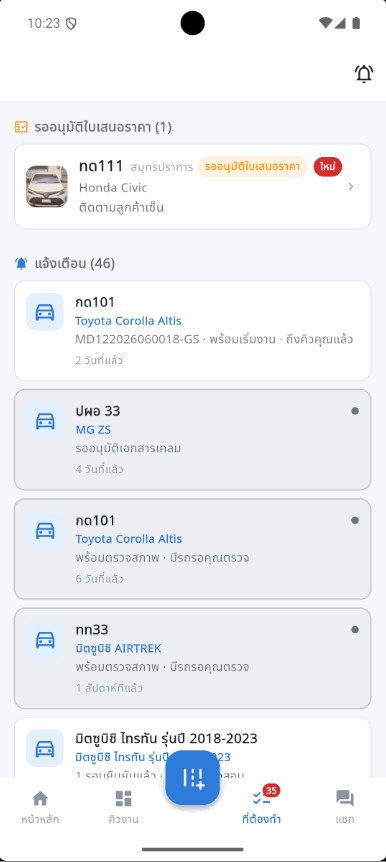Tap the blue floating add-queue button
This screenshot has width=386, height=862.
193,777
